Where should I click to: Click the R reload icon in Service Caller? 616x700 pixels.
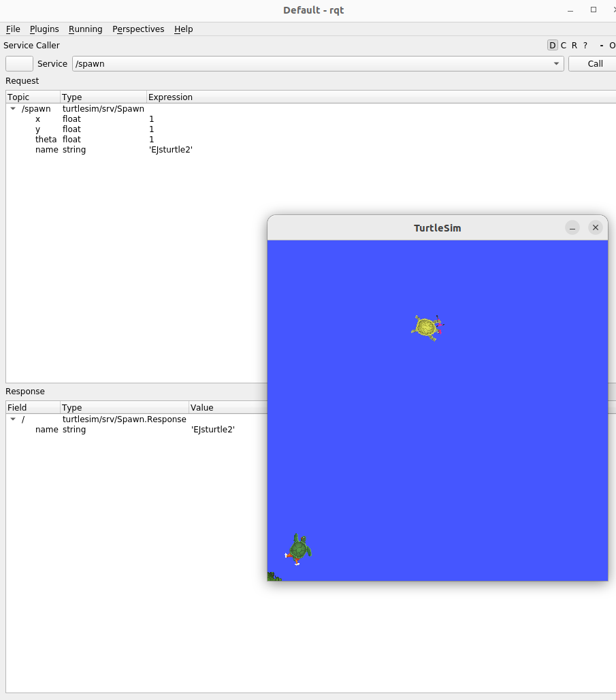click(574, 45)
